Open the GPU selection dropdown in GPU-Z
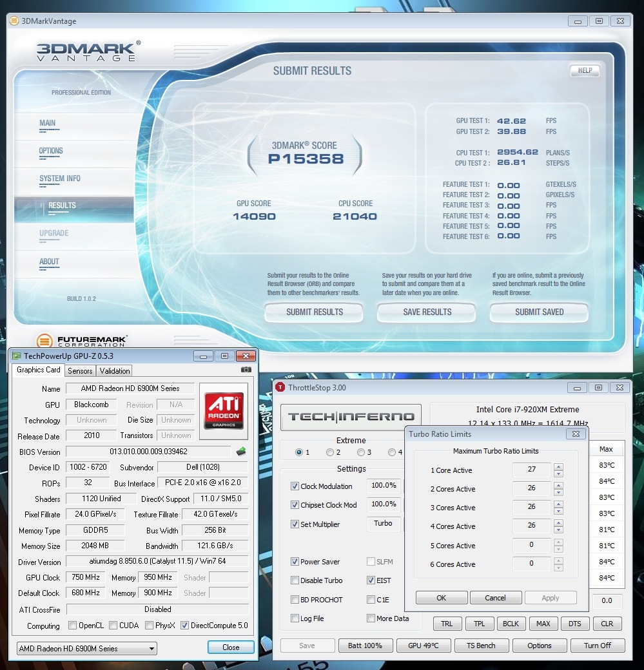The image size is (644, 670). pyautogui.click(x=87, y=648)
